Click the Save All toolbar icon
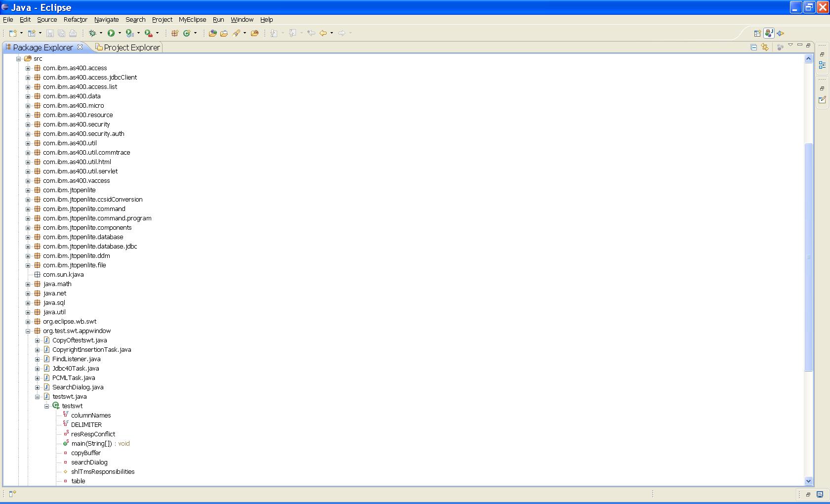The height and width of the screenshot is (504, 830). 61,33
